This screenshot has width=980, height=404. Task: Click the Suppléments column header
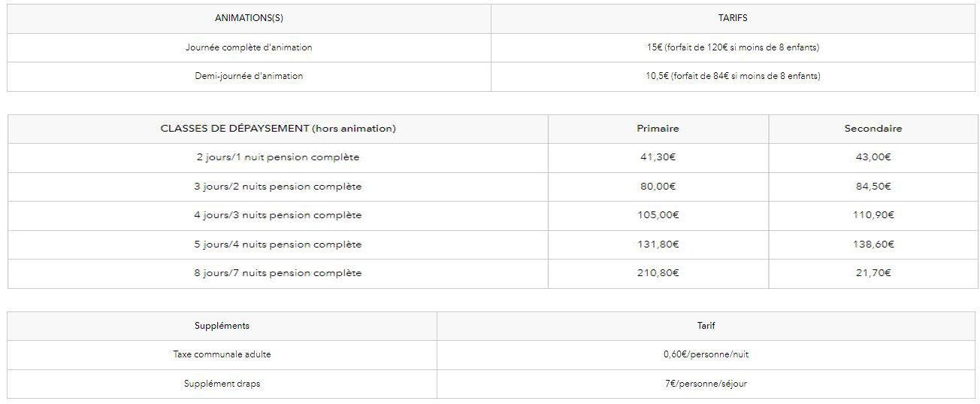(222, 326)
